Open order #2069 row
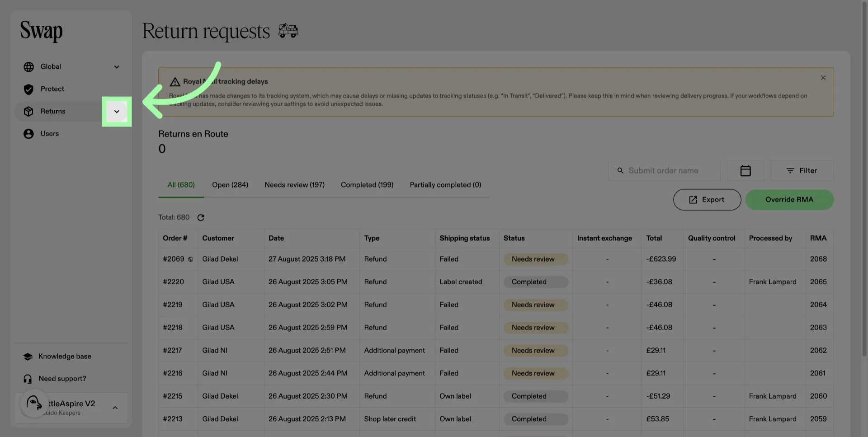 (x=496, y=259)
